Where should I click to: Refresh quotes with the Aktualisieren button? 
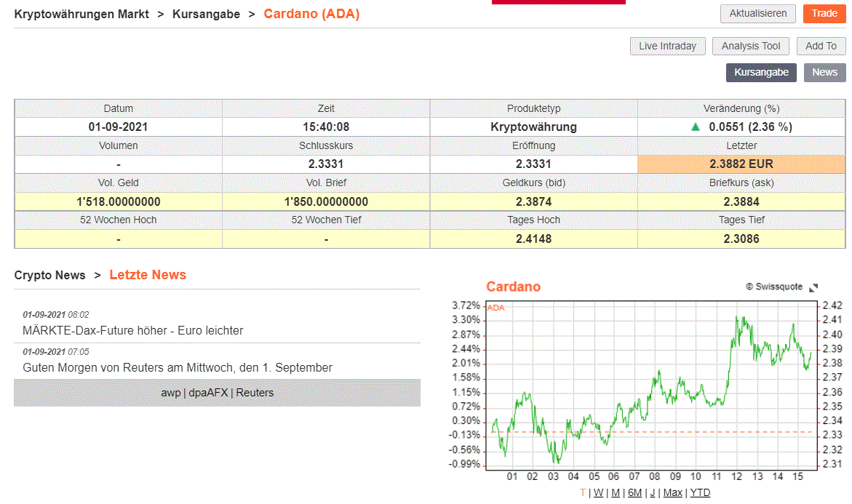click(757, 14)
